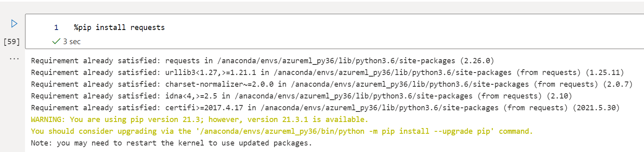Click the (2021.5.30) version at the end of the certifi line
Image resolution: width=644 pixels, height=152 pixels.
click(596, 108)
